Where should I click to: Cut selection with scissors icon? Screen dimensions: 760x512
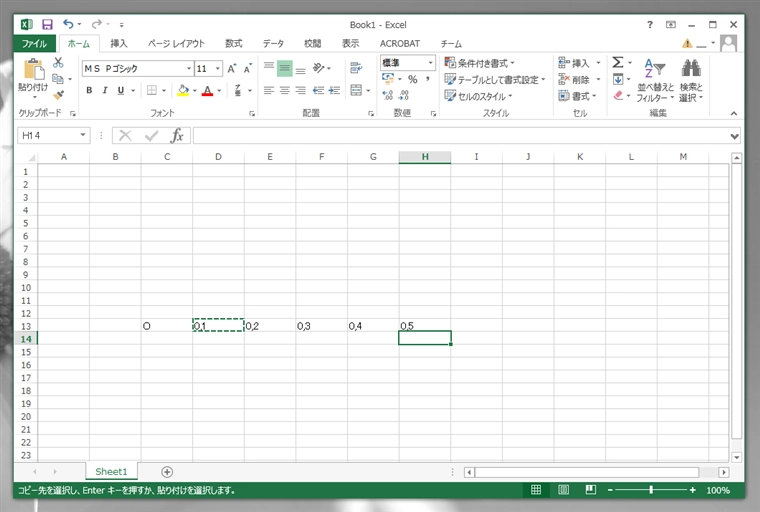(58, 62)
